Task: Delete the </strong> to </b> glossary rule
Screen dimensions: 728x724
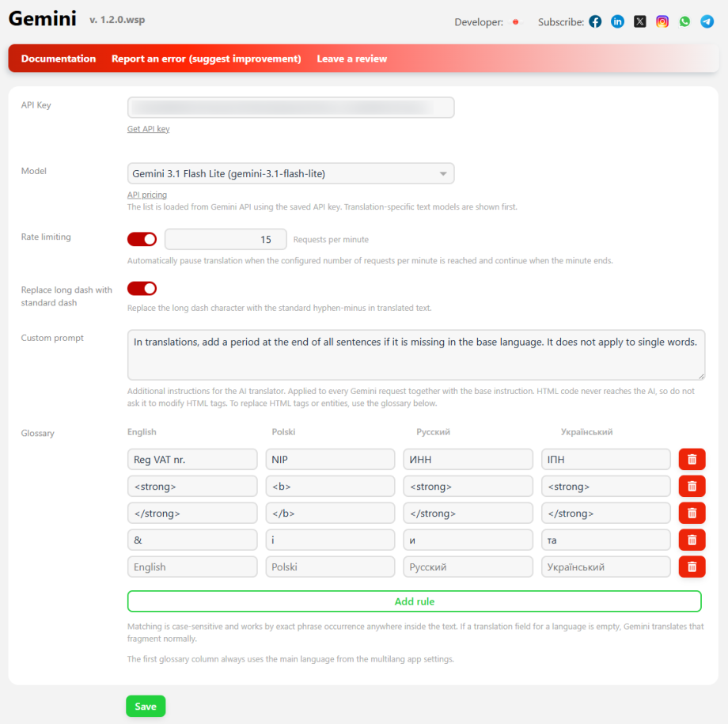Action: click(692, 514)
